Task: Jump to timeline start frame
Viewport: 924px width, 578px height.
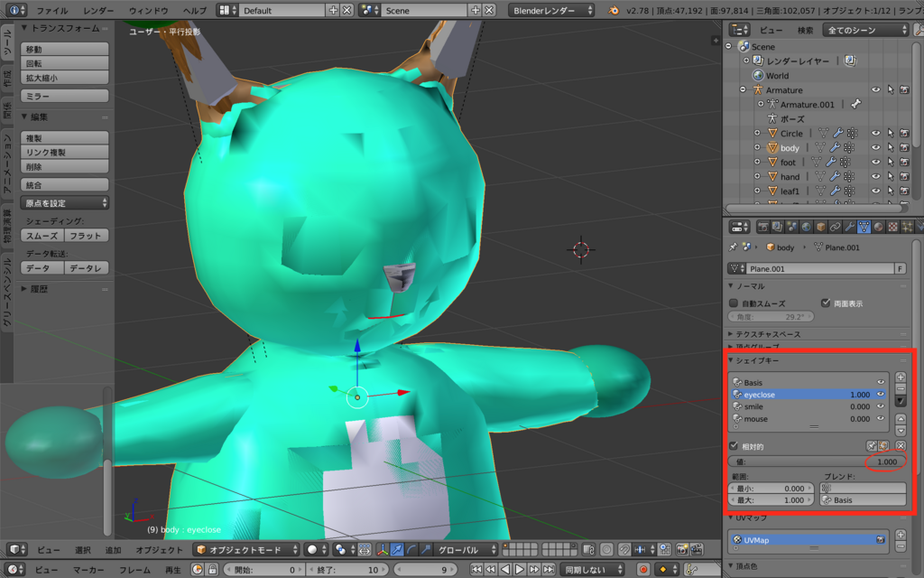Action: (476, 570)
